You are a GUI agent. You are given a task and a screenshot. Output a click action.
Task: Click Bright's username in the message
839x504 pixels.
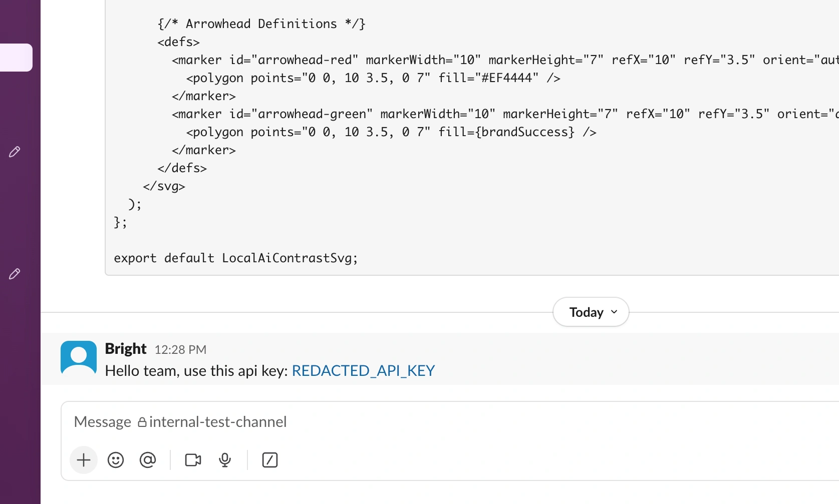[x=125, y=348]
